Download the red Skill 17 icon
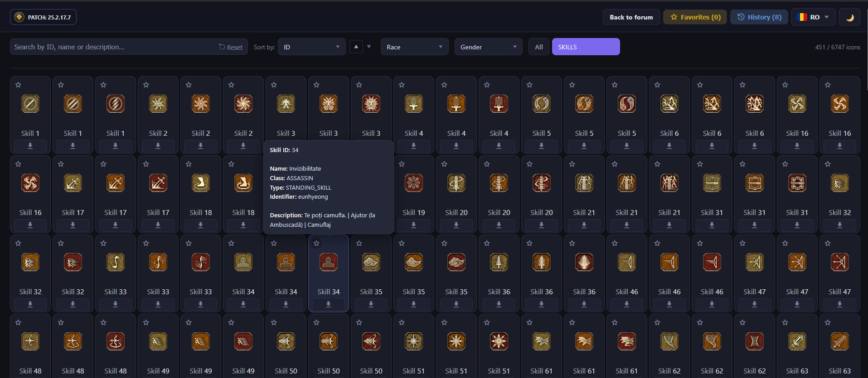Viewport: 868px width, 378px height. pyautogui.click(x=158, y=225)
